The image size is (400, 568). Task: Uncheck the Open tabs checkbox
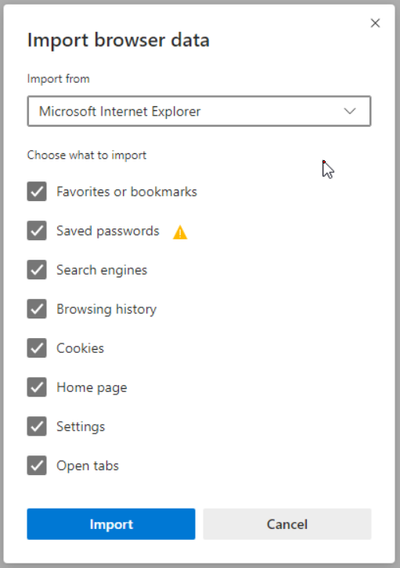pos(37,465)
